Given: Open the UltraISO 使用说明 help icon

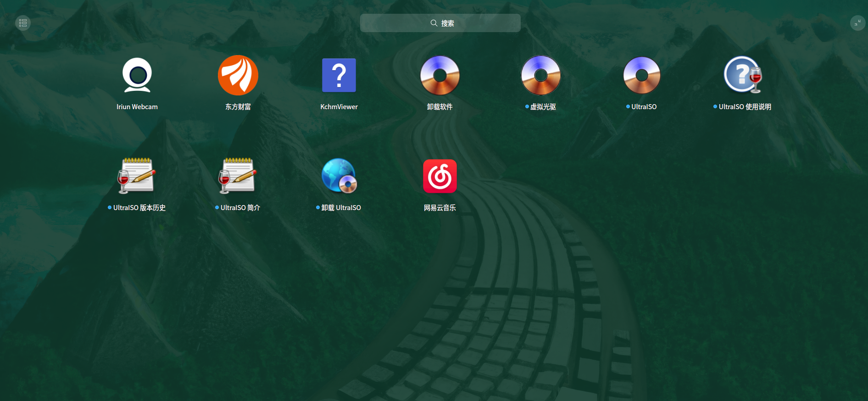Looking at the screenshot, I should (x=743, y=75).
